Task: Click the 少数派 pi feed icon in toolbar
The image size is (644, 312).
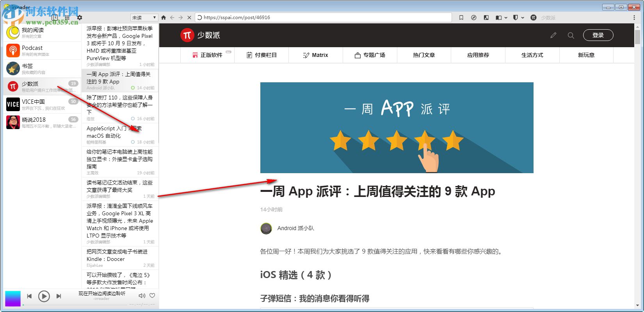Action: 534,18
